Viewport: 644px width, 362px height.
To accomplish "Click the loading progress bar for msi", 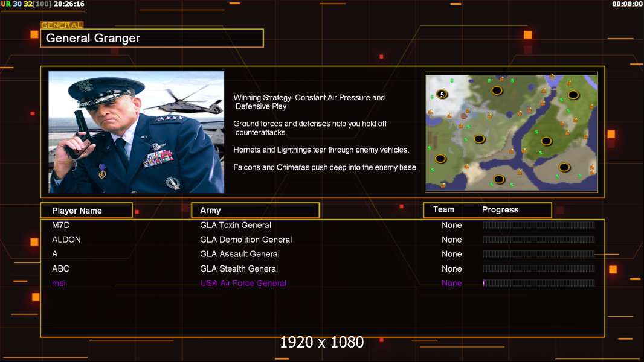I will click(539, 283).
